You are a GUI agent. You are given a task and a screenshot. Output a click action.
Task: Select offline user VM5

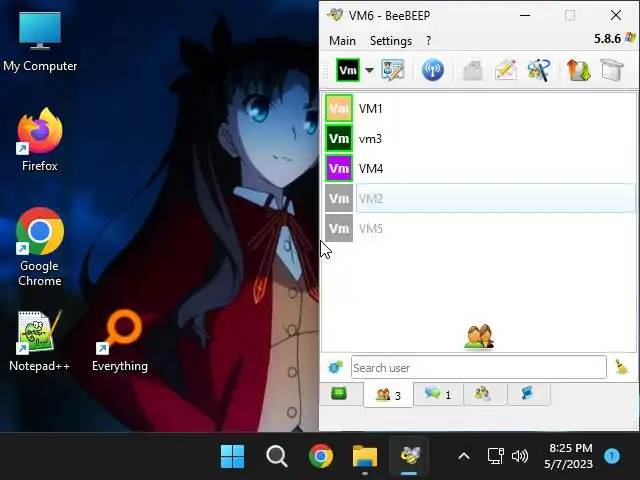(480, 229)
